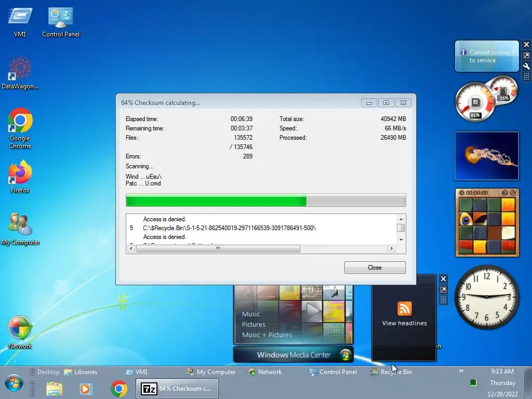Click Close in the checksum dialog
This screenshot has width=532, height=399.
pyautogui.click(x=375, y=268)
